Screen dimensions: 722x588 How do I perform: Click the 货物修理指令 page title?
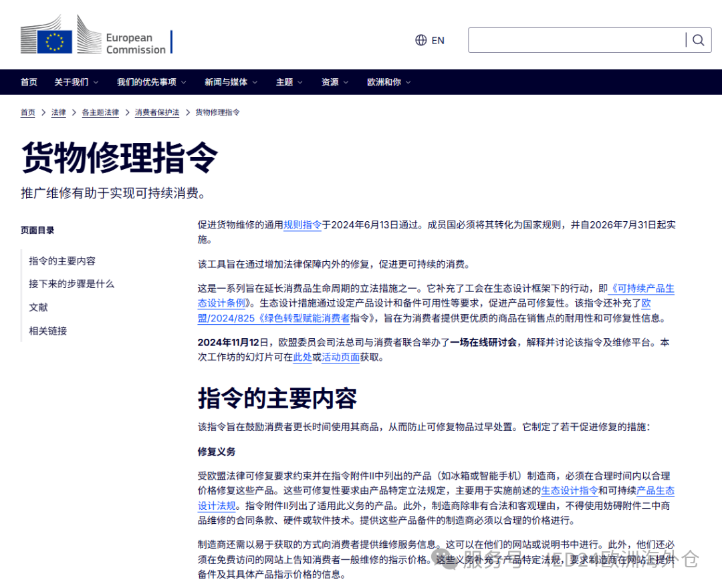click(x=119, y=158)
